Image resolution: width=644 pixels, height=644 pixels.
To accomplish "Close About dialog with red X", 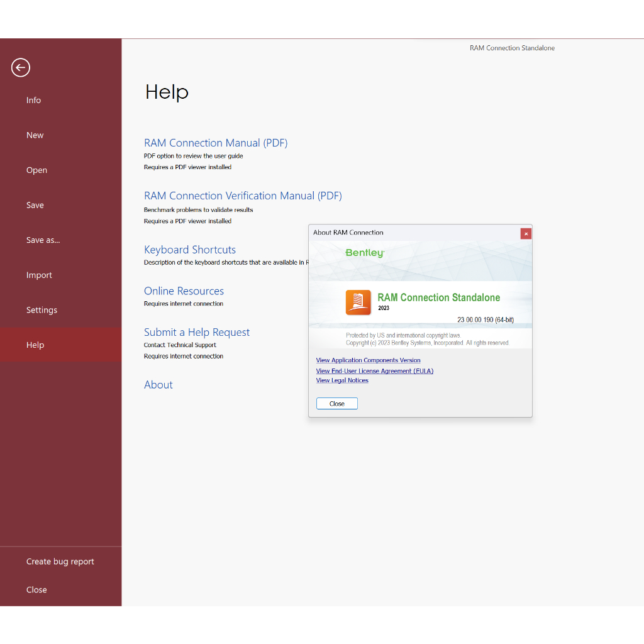I will point(526,233).
